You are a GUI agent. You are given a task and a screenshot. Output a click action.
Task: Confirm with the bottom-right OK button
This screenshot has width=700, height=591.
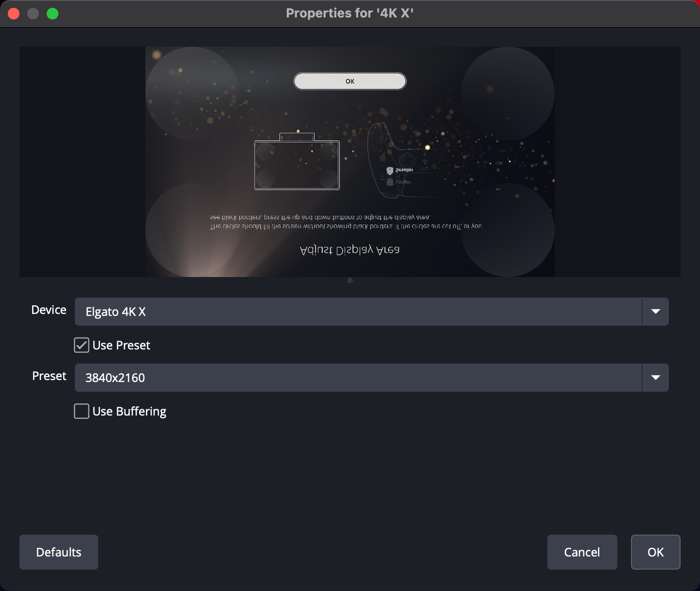655,552
